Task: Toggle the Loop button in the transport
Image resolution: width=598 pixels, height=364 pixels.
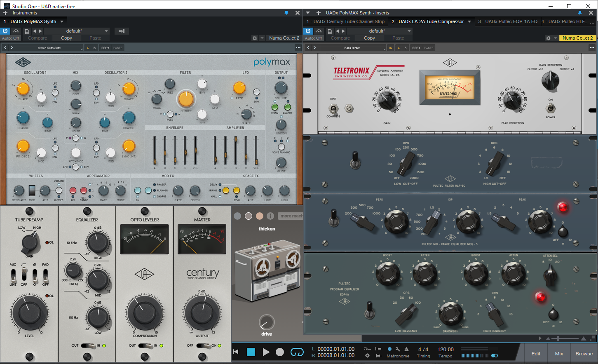Action: pos(297,352)
